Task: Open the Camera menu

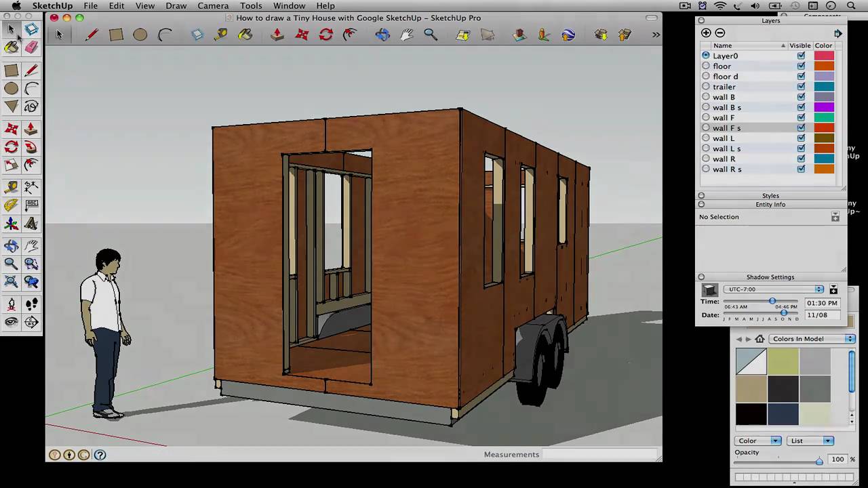Action: pos(213,6)
